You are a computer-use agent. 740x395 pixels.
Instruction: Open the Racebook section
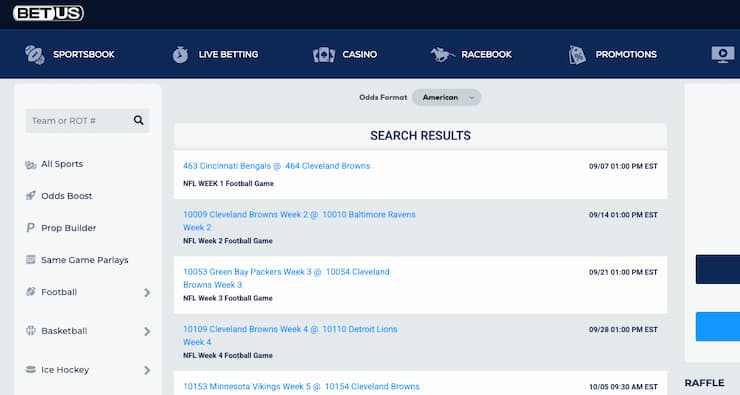point(487,54)
